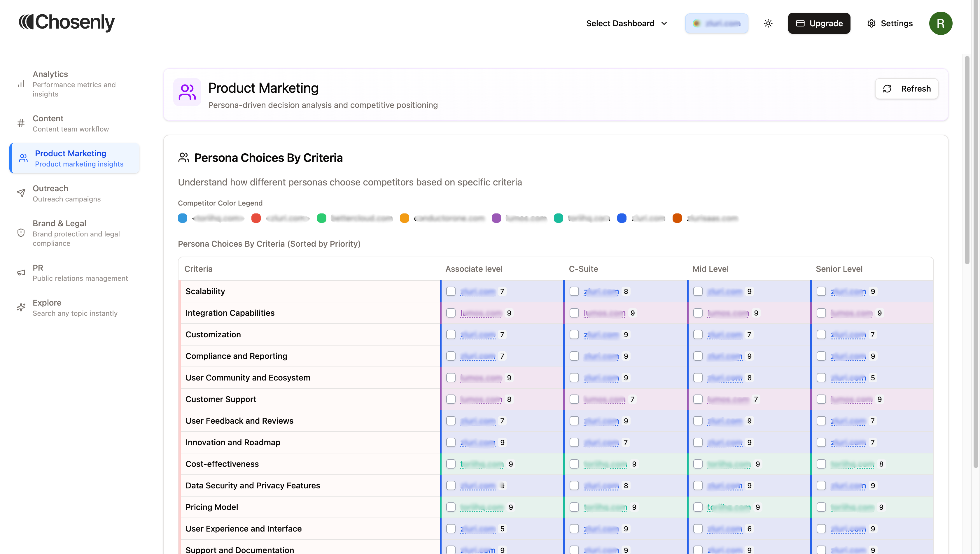The image size is (980, 554).
Task: Check the Customer Support Senior Level checkbox
Action: 821,399
